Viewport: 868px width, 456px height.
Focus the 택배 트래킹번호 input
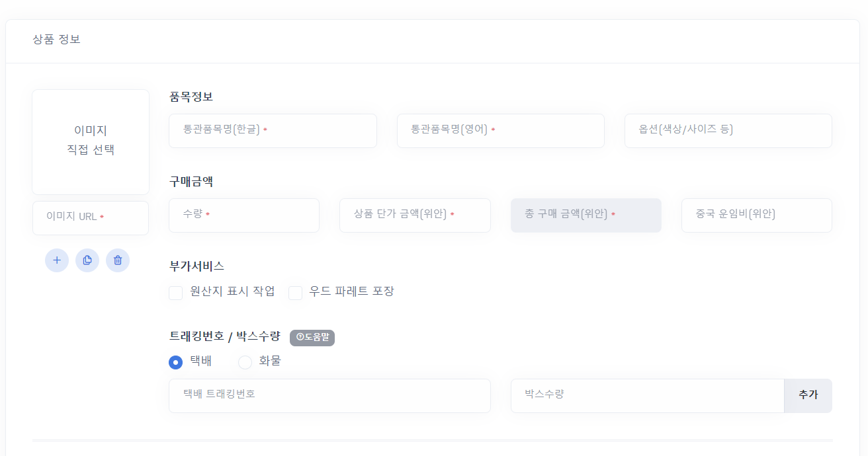tap(329, 395)
